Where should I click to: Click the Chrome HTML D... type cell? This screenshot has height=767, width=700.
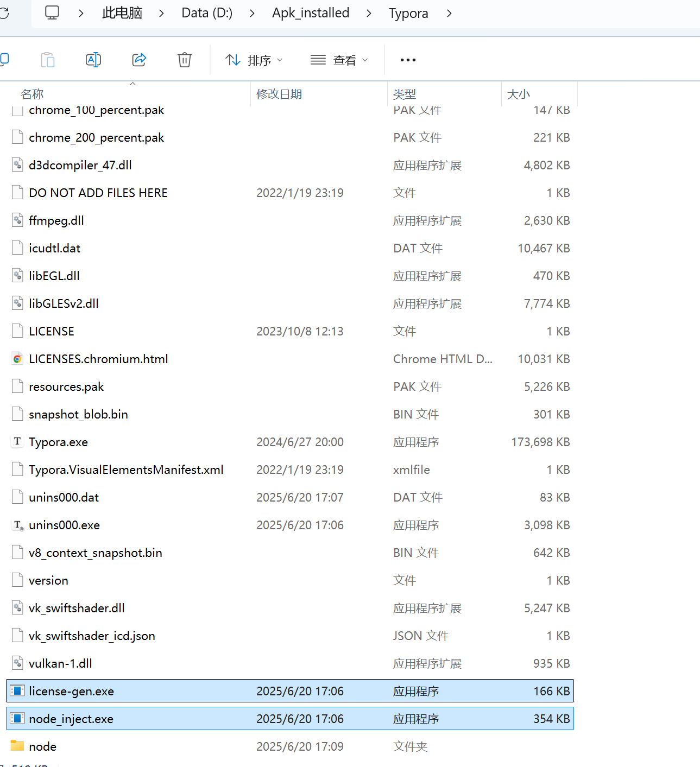[x=443, y=359]
